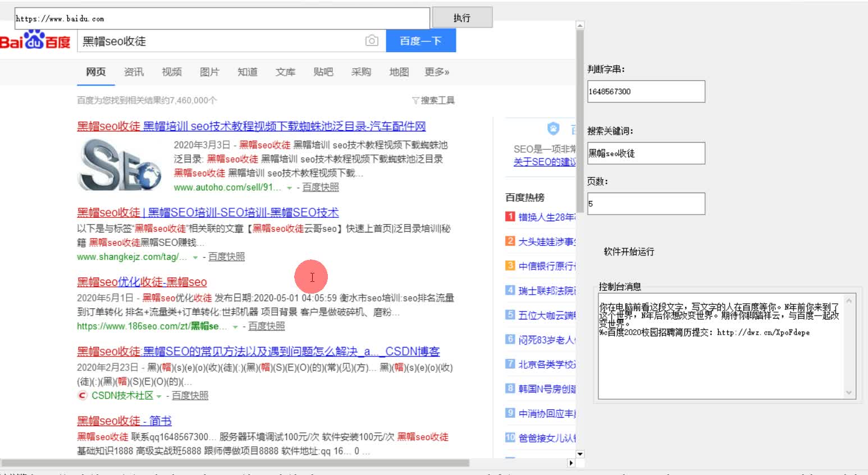Click the rank 10 badge in 百度热榜

pyautogui.click(x=509, y=437)
